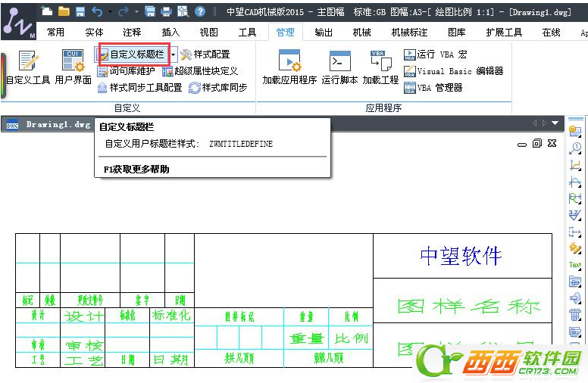Redo the last undone action
This screenshot has width=588, height=383.
[123, 12]
